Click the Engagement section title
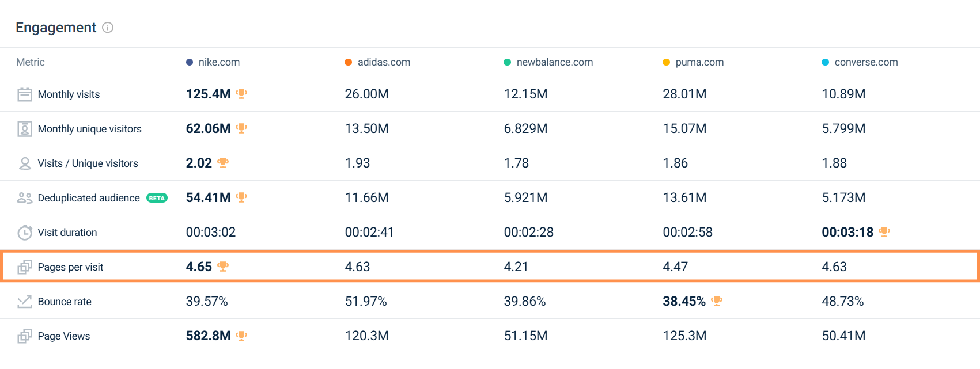This screenshot has width=980, height=369. click(56, 28)
